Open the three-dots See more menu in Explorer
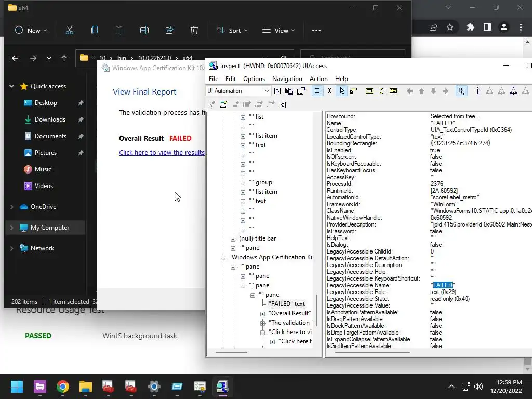This screenshot has height=399, width=532. [x=316, y=30]
